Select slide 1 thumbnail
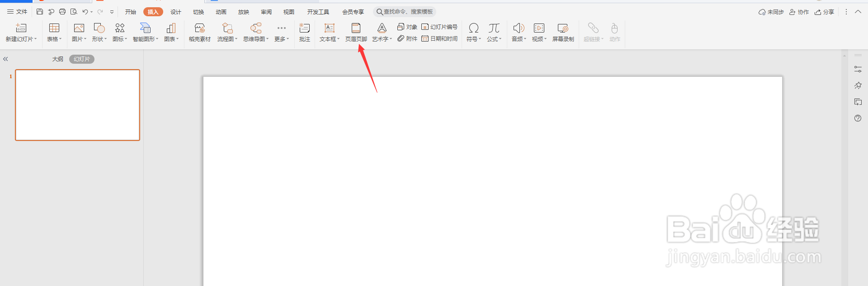This screenshot has width=868, height=286. tap(78, 105)
